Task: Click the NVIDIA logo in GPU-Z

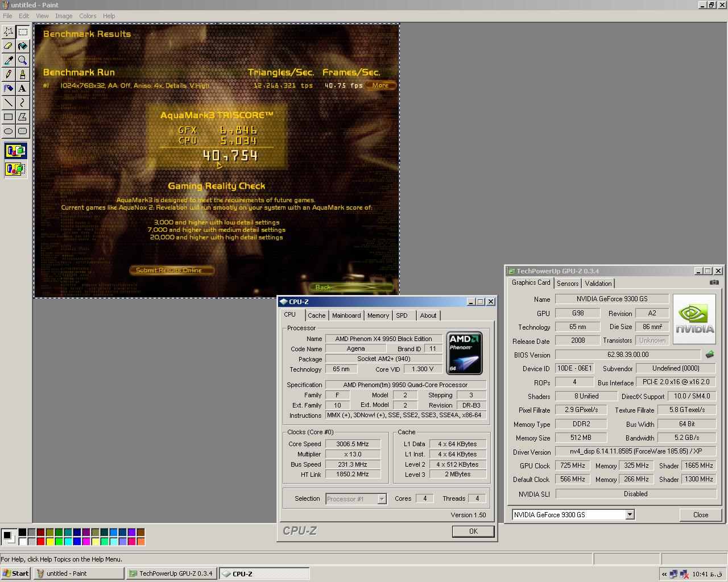Action: point(694,319)
